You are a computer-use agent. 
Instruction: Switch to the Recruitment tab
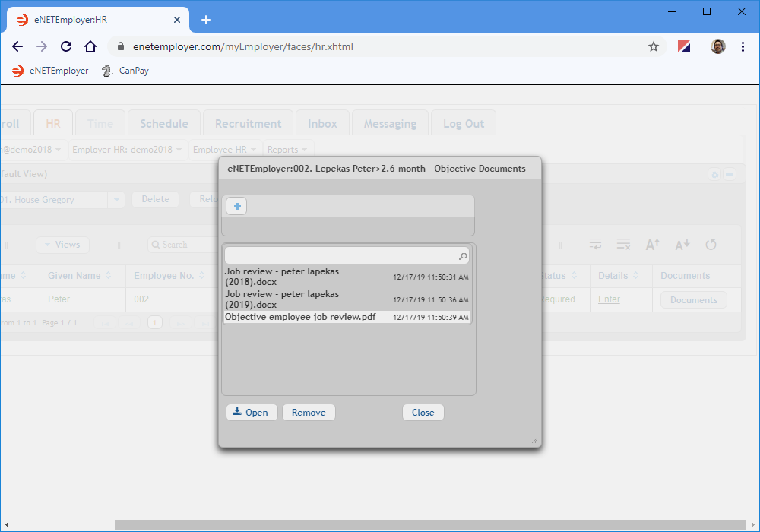(248, 124)
